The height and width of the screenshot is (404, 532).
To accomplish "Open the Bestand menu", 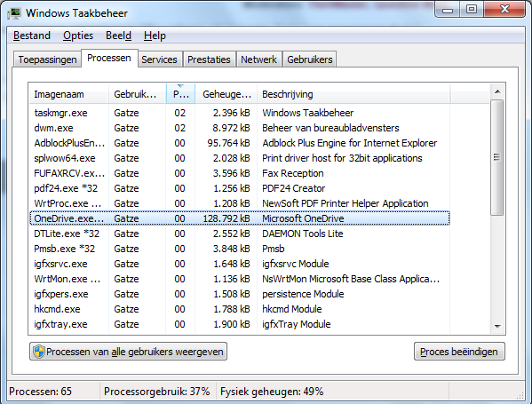I will coord(32,36).
